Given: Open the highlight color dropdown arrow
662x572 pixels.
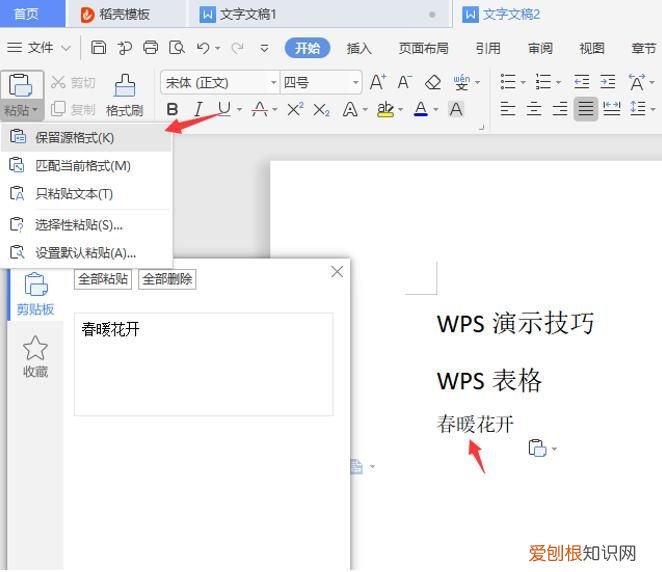Looking at the screenshot, I should click(x=400, y=110).
